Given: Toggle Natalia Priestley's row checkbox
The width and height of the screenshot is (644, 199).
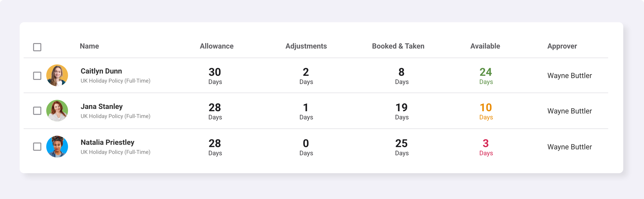Looking at the screenshot, I should click(x=37, y=147).
